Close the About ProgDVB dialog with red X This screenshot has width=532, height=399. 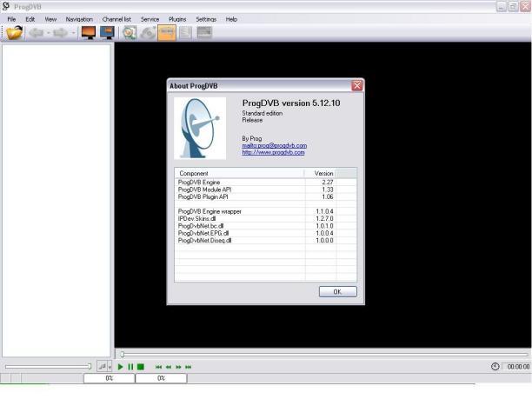[357, 85]
